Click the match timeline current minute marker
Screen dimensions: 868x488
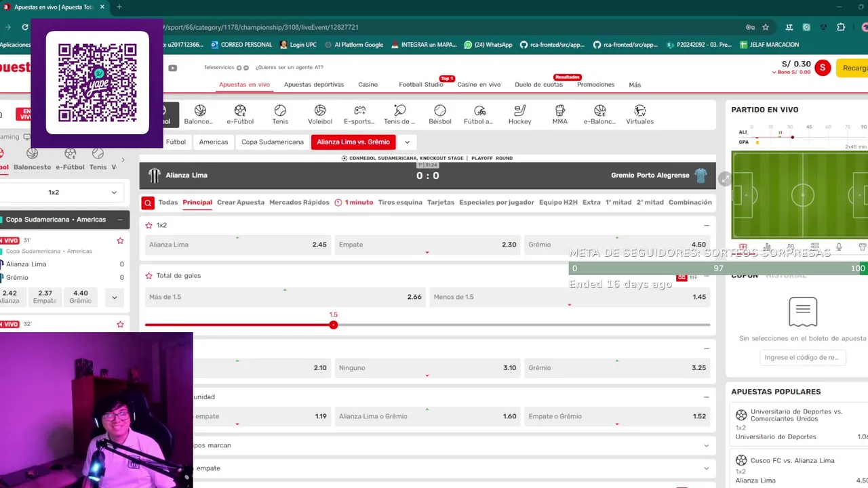click(x=792, y=137)
